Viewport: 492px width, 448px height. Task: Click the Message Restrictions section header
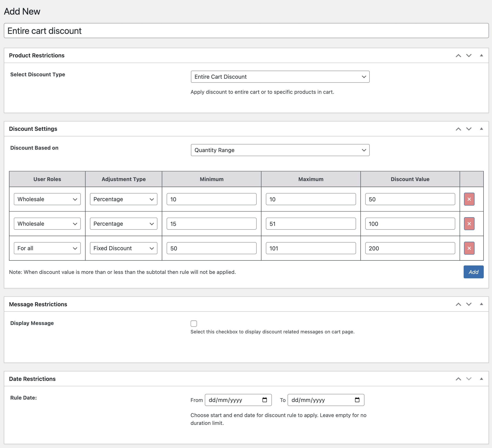[38, 304]
